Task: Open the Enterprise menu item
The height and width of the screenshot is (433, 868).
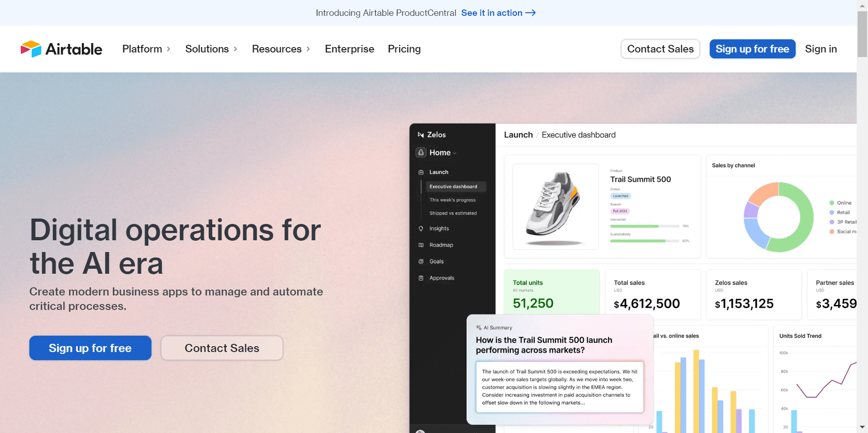Action: [349, 49]
